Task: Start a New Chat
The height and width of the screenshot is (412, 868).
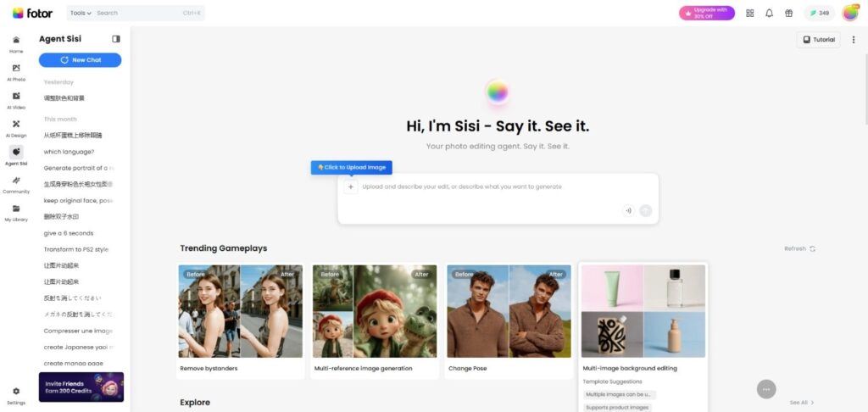Action: 81,60
